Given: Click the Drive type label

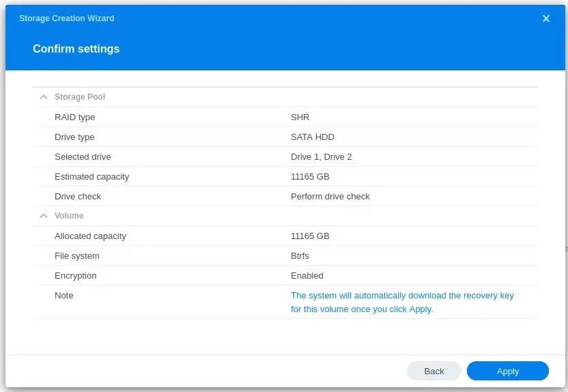Looking at the screenshot, I should click(x=74, y=137).
